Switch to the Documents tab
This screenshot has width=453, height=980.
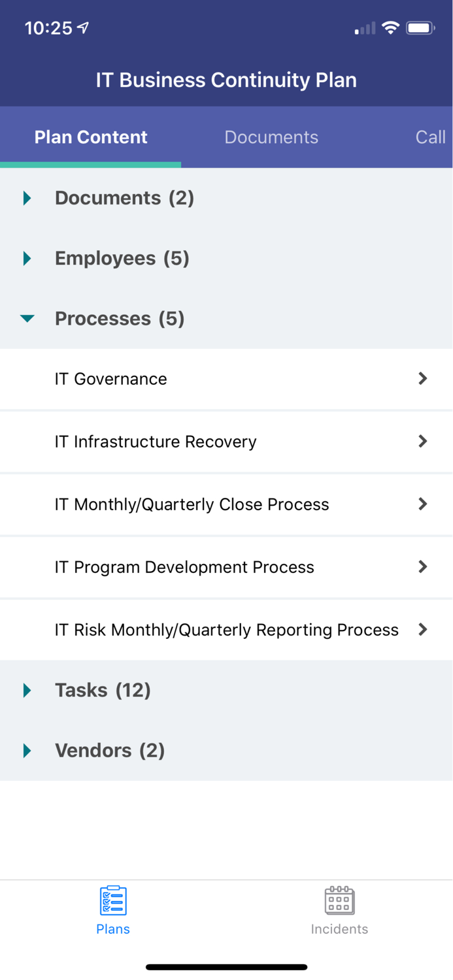(x=271, y=137)
